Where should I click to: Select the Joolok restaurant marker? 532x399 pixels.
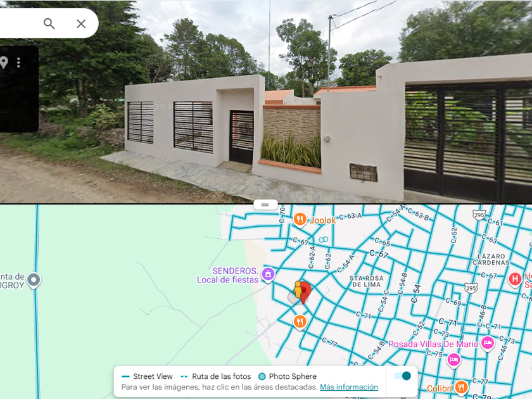click(x=300, y=219)
